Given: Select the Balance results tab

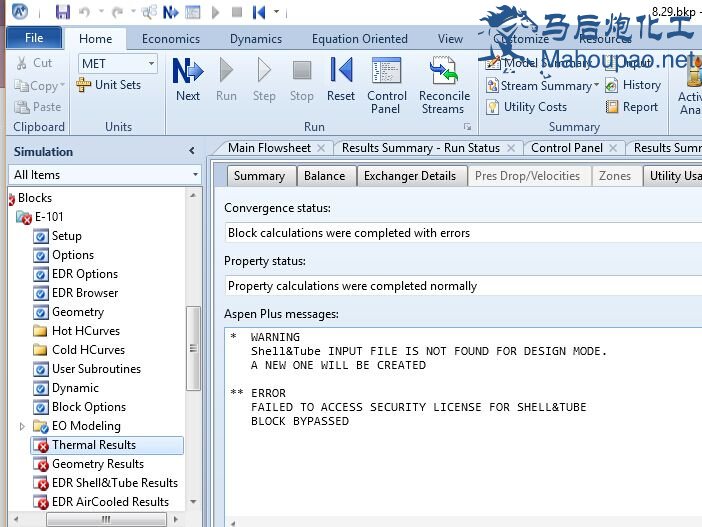Looking at the screenshot, I should (x=325, y=176).
